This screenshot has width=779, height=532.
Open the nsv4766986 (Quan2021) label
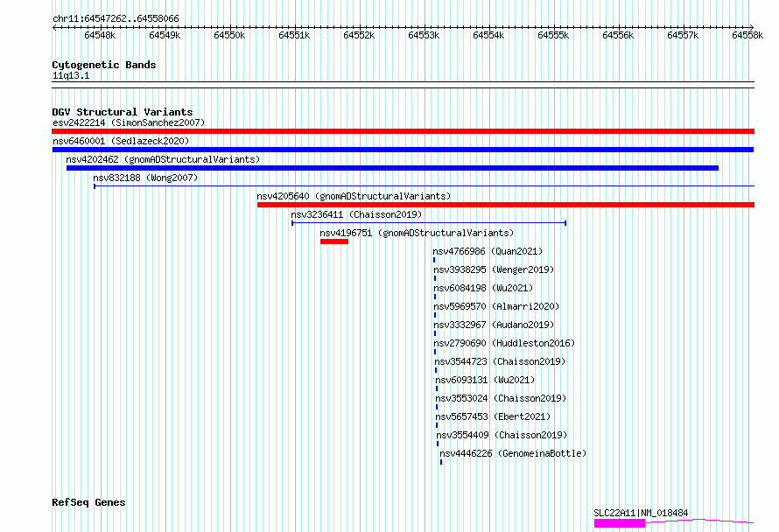(488, 251)
